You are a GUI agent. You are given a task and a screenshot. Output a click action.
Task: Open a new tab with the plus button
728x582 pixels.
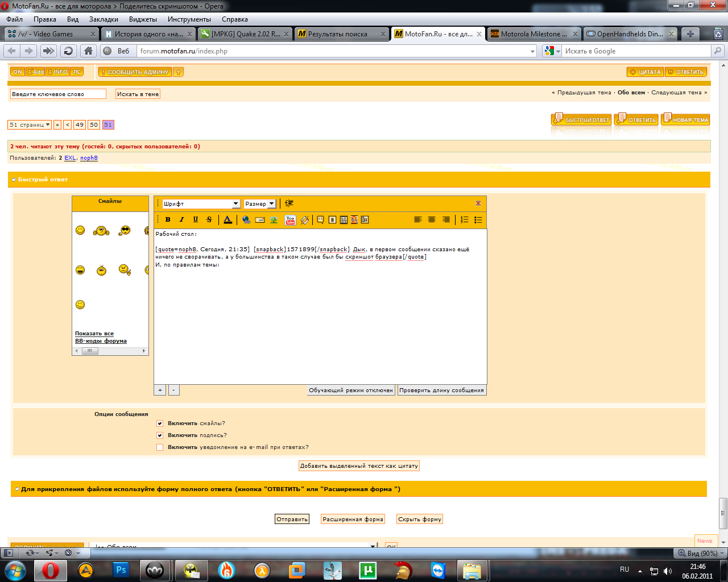click(x=690, y=34)
